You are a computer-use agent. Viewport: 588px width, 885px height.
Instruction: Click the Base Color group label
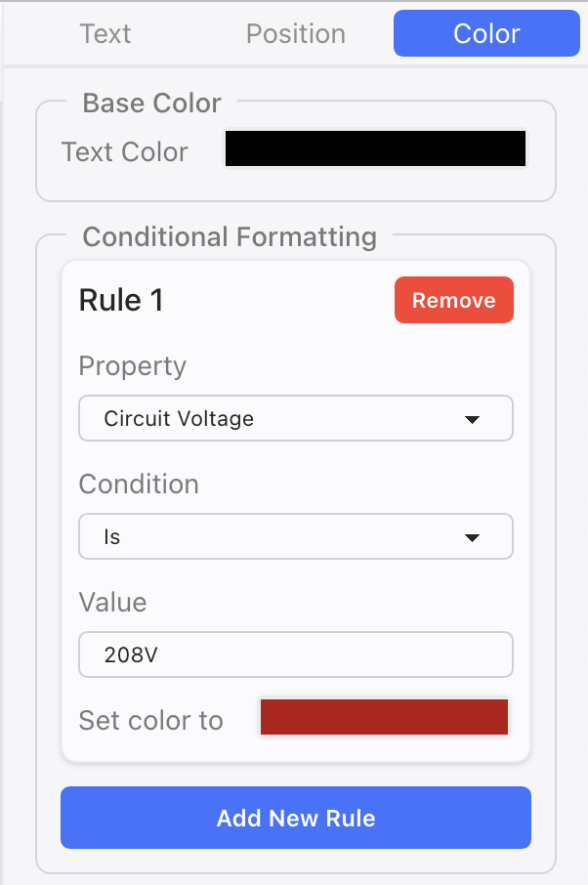point(151,103)
